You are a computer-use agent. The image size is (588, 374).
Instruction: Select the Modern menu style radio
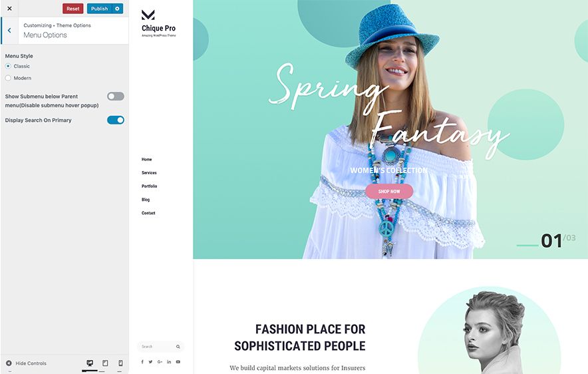click(8, 78)
